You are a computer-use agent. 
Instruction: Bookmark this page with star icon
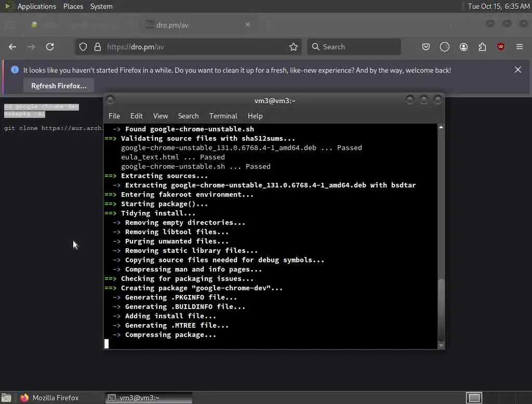294,47
